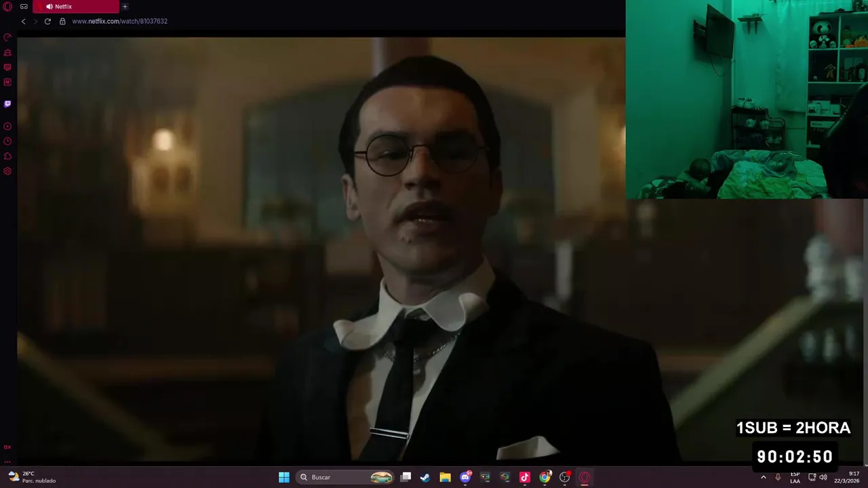Open GX Cleaner in sidebar
Image resolution: width=868 pixels, height=488 pixels.
(7, 52)
